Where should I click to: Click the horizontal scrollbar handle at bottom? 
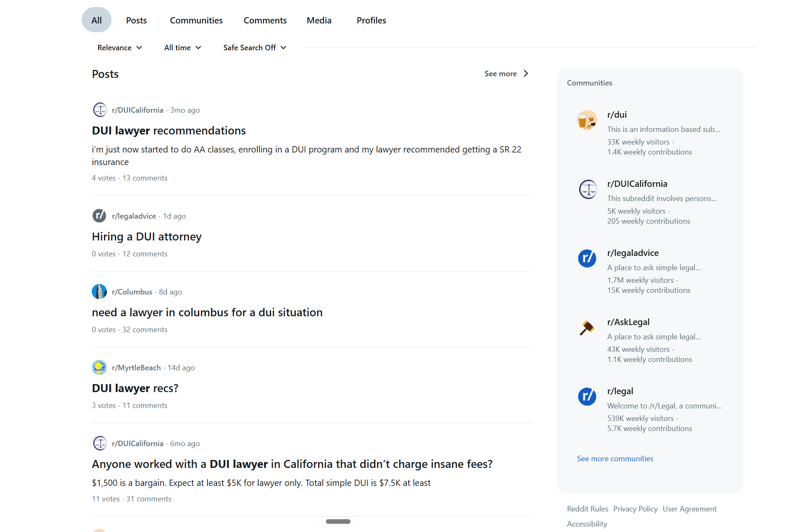(x=338, y=522)
